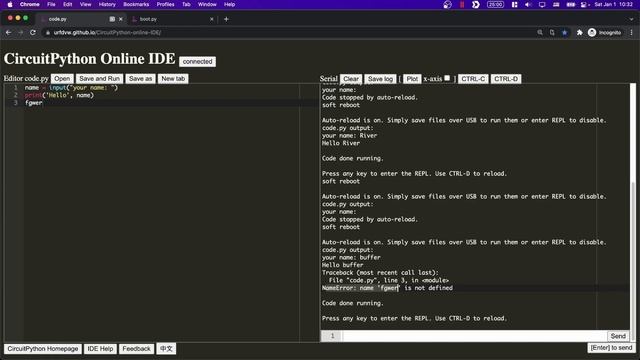Image resolution: width=640 pixels, height=360 pixels.
Task: Open the Bookmarks menu
Action: click(x=136, y=4)
